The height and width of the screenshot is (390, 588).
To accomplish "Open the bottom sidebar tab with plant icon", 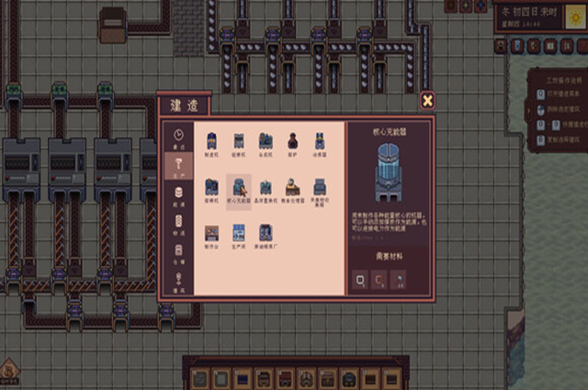I will click(x=178, y=282).
